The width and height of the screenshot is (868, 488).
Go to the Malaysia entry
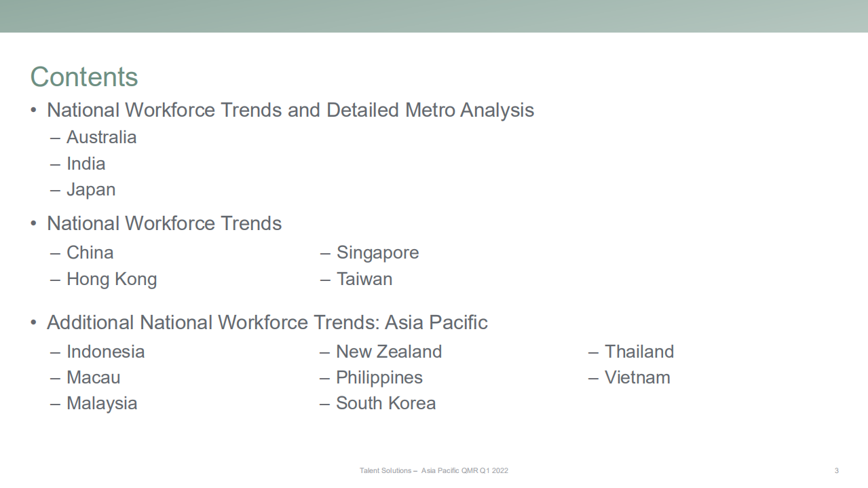click(x=102, y=403)
